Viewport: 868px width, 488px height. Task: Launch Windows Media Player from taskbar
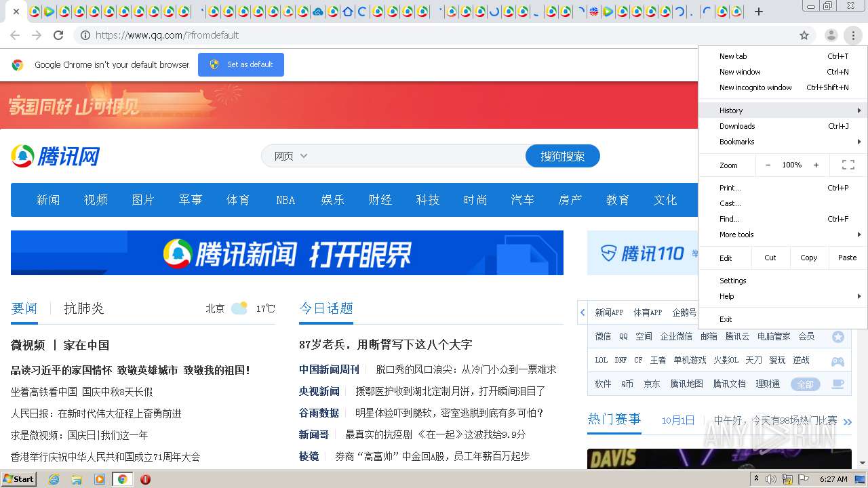100,479
